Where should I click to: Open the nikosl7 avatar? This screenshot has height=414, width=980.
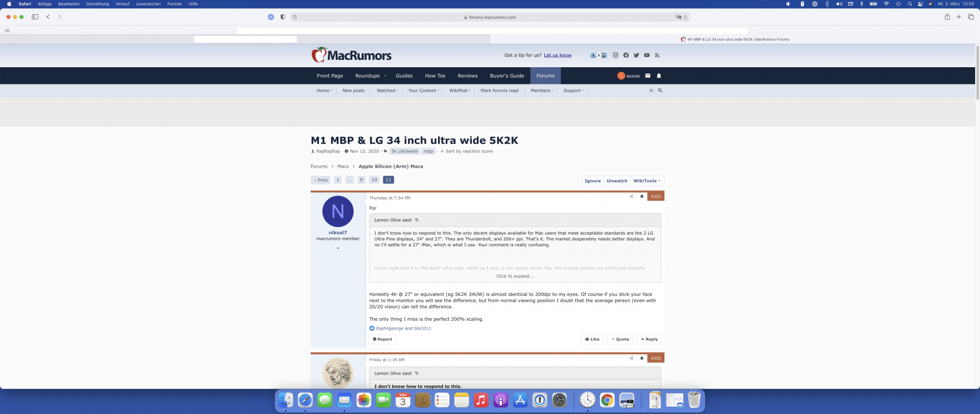[338, 211]
